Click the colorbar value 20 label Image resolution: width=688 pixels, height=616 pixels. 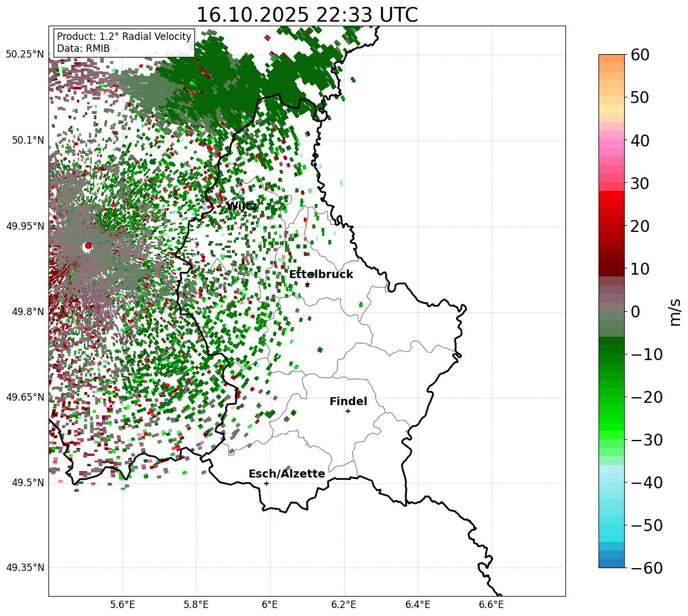[641, 226]
